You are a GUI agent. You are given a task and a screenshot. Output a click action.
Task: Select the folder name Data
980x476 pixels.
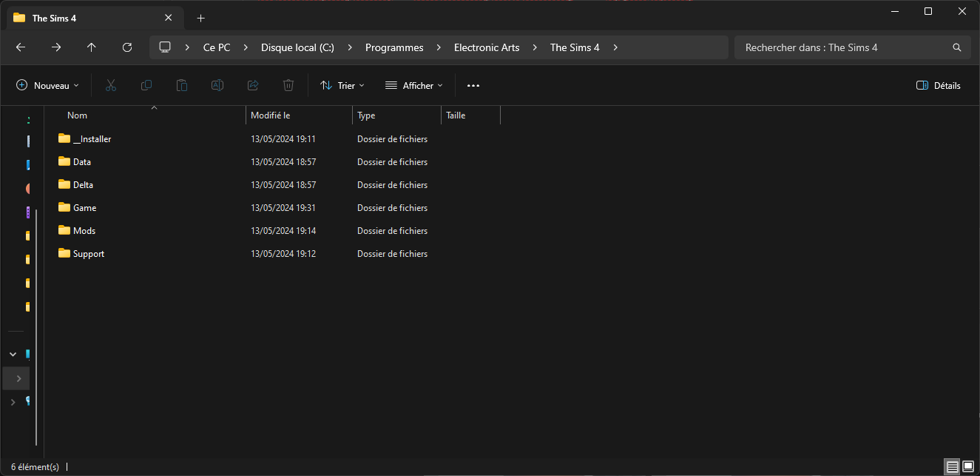tap(82, 162)
